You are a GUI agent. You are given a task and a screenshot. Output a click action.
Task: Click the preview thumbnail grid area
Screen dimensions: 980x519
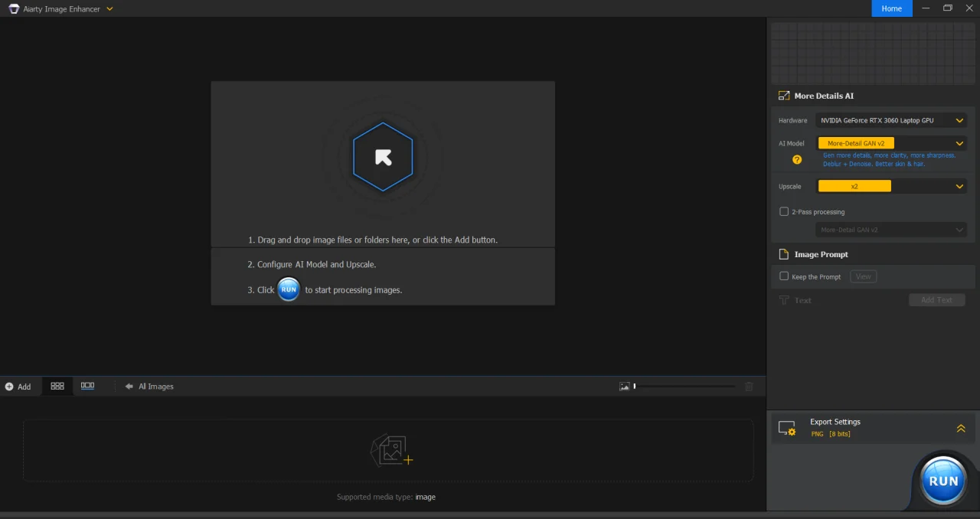[872, 54]
